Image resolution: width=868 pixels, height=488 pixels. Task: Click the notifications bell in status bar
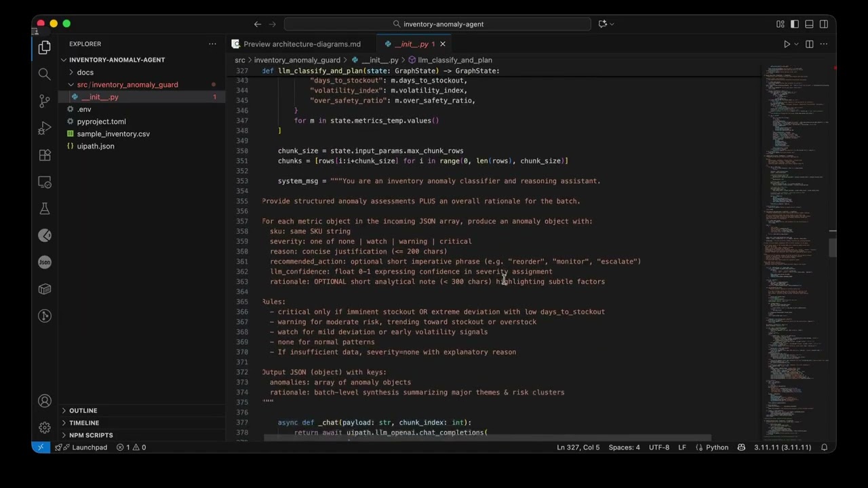click(825, 447)
